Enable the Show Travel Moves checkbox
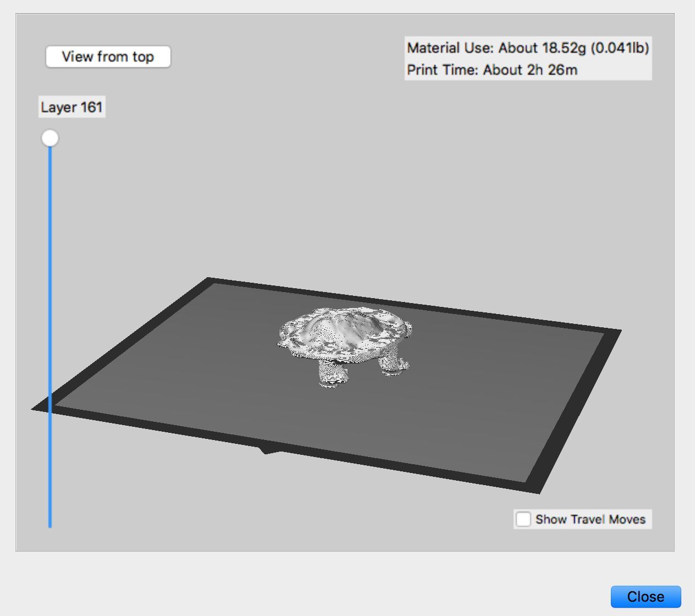Image resolution: width=695 pixels, height=616 pixels. 523,519
